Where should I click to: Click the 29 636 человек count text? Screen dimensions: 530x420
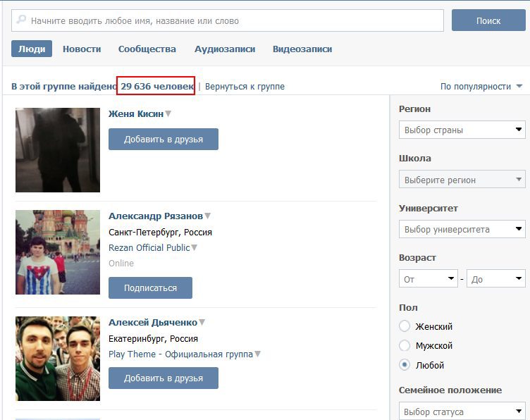coord(157,86)
